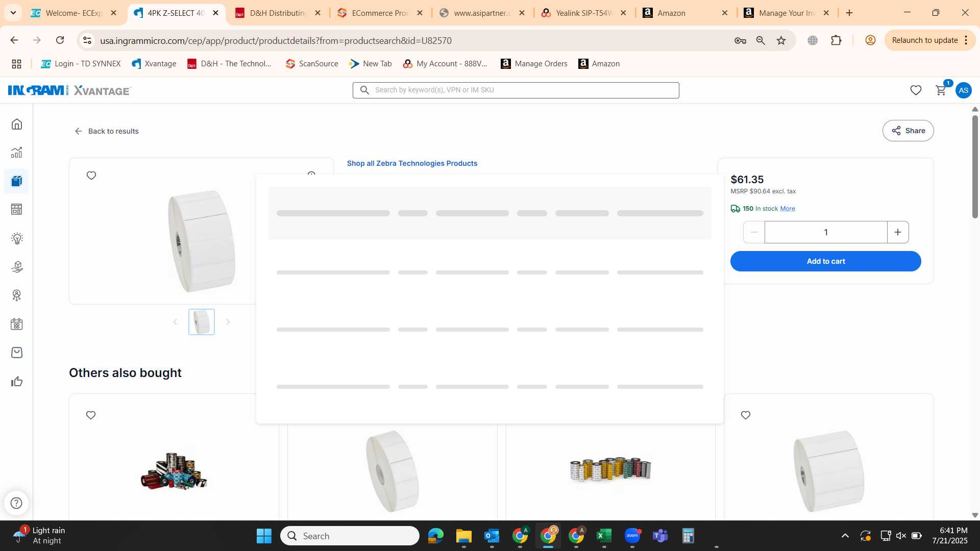
Task: Open the Login - TD SYNNEX bookmark
Action: [x=81, y=64]
